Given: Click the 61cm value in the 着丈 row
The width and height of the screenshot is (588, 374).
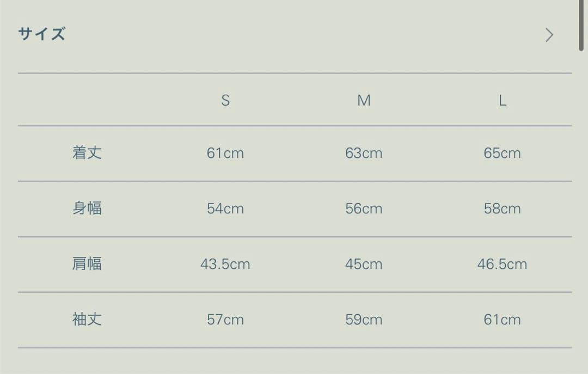Looking at the screenshot, I should (225, 153).
